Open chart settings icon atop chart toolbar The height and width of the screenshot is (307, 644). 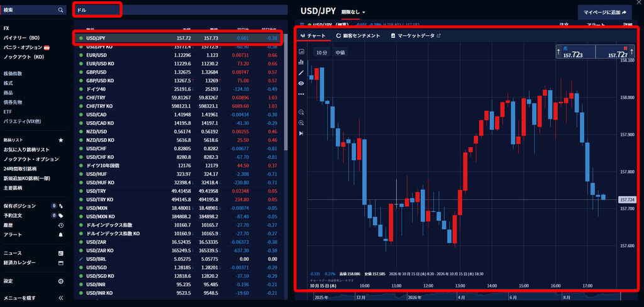301,52
